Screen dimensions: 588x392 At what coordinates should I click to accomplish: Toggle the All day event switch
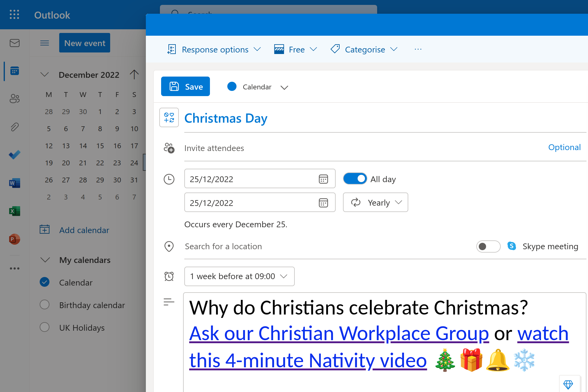pos(354,178)
